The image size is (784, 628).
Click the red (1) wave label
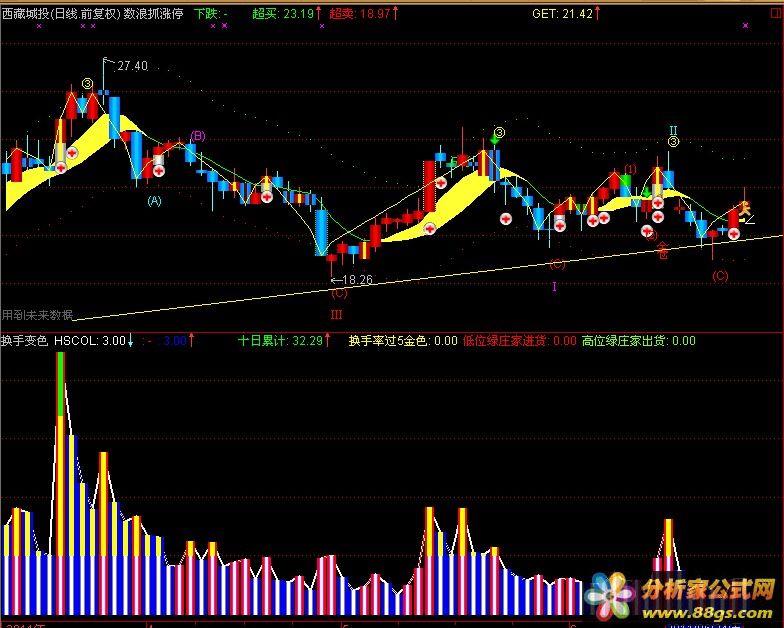630,170
